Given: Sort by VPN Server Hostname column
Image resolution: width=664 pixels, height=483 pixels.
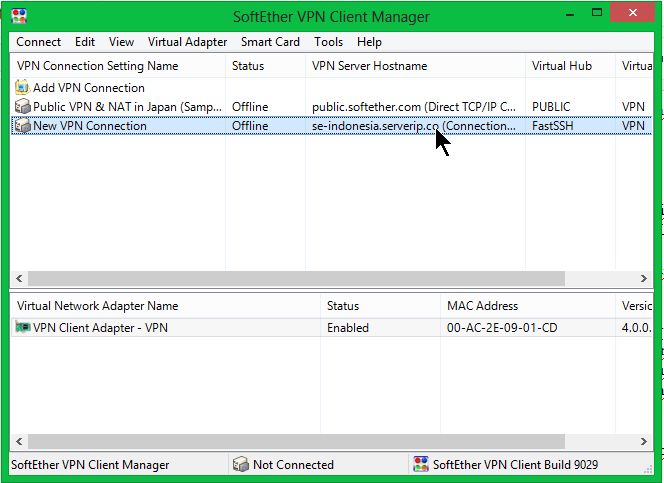Looking at the screenshot, I should 415,66.
